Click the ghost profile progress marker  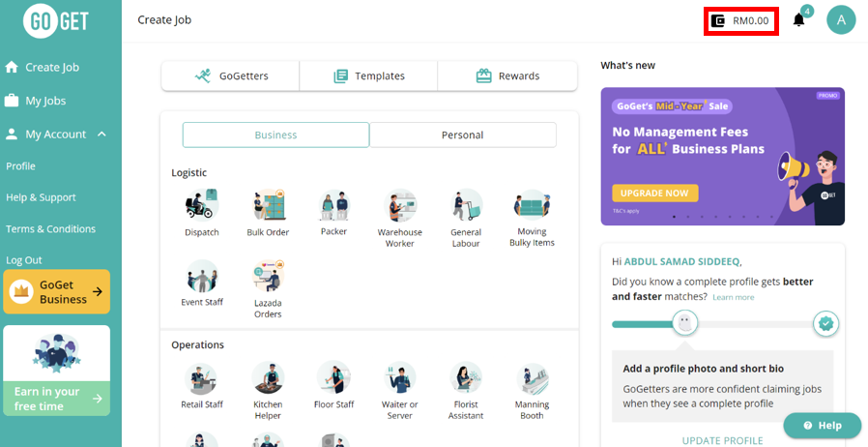[x=685, y=323]
